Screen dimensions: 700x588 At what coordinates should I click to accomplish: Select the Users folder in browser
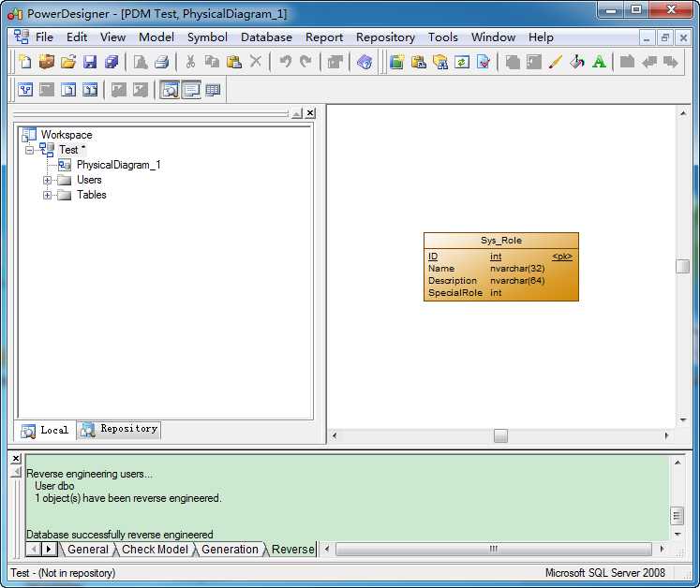89,180
